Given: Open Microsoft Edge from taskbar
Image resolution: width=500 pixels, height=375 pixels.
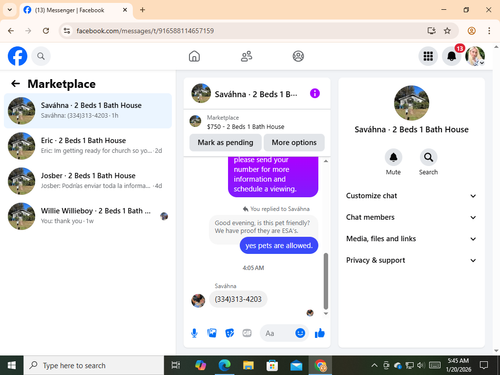Looking at the screenshot, I should tap(225, 365).
